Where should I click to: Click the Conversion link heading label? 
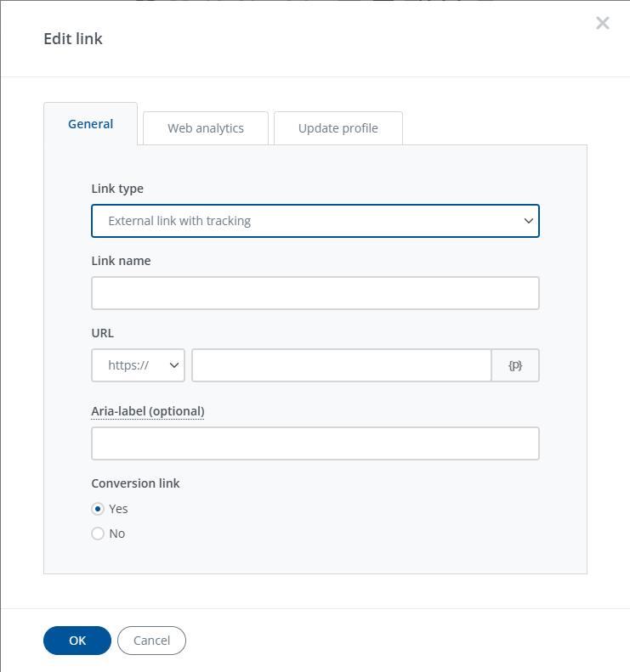[x=136, y=483]
